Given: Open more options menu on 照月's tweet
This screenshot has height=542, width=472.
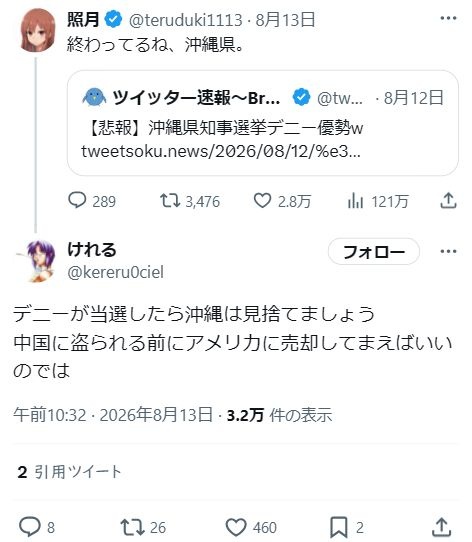Looking at the screenshot, I should (448, 18).
